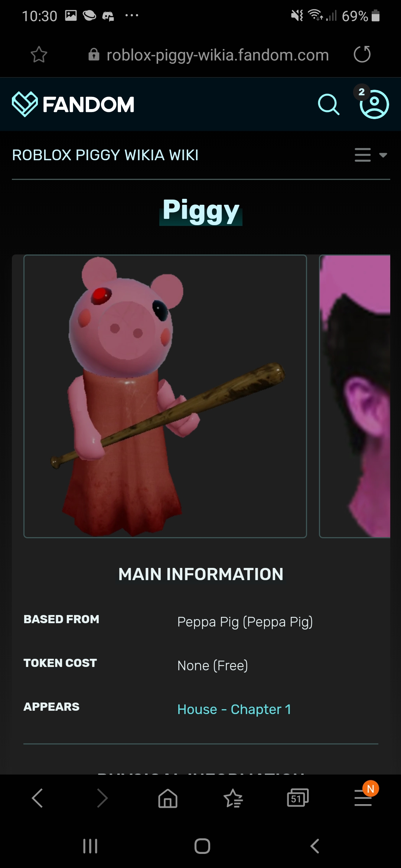Tap the notification count badge

[362, 92]
